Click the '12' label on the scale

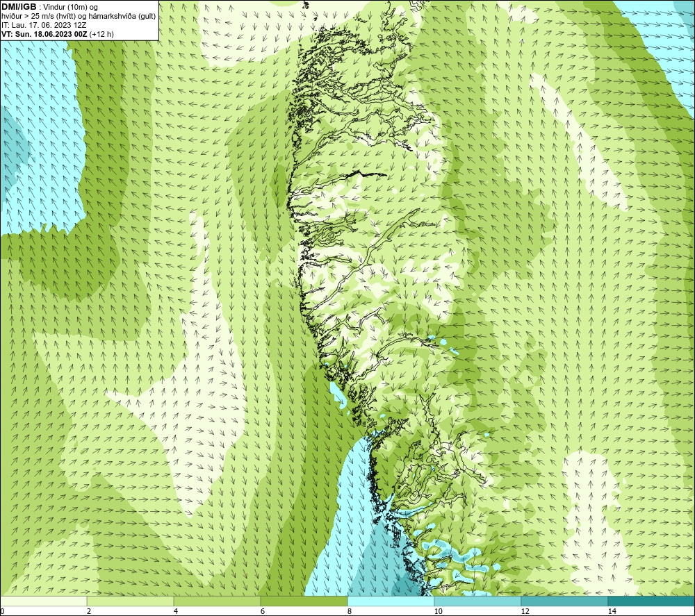click(x=525, y=611)
